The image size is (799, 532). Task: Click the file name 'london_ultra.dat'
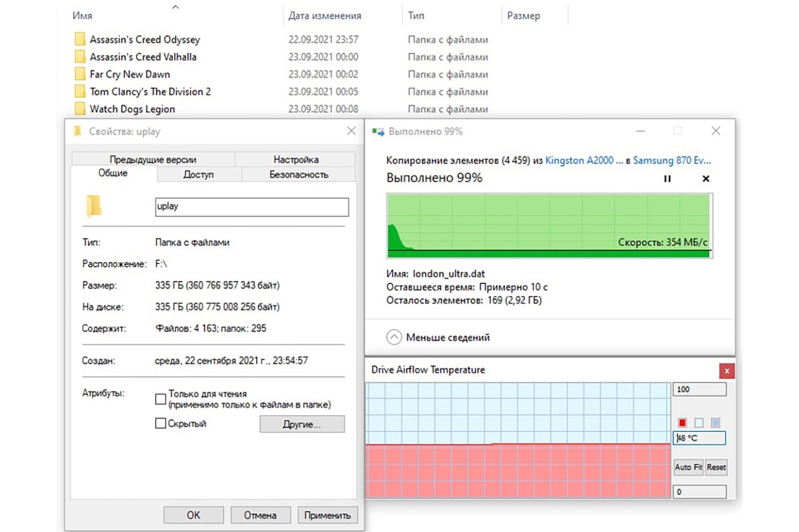point(448,274)
